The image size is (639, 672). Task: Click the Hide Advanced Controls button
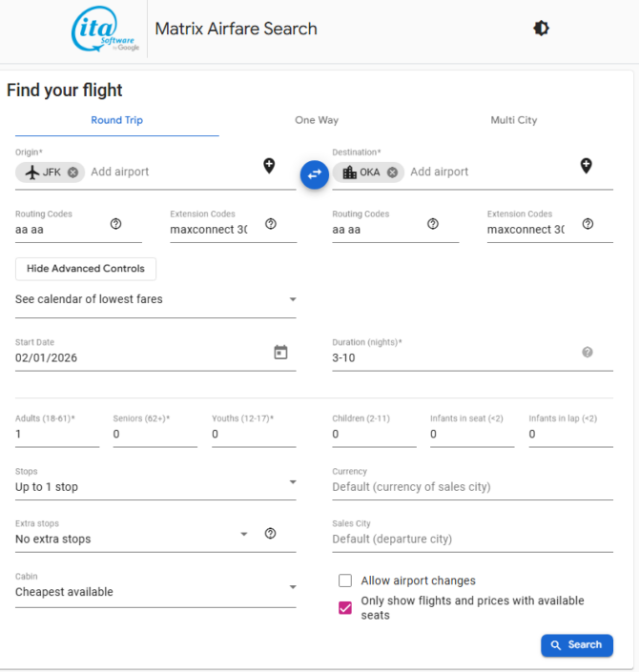click(86, 269)
